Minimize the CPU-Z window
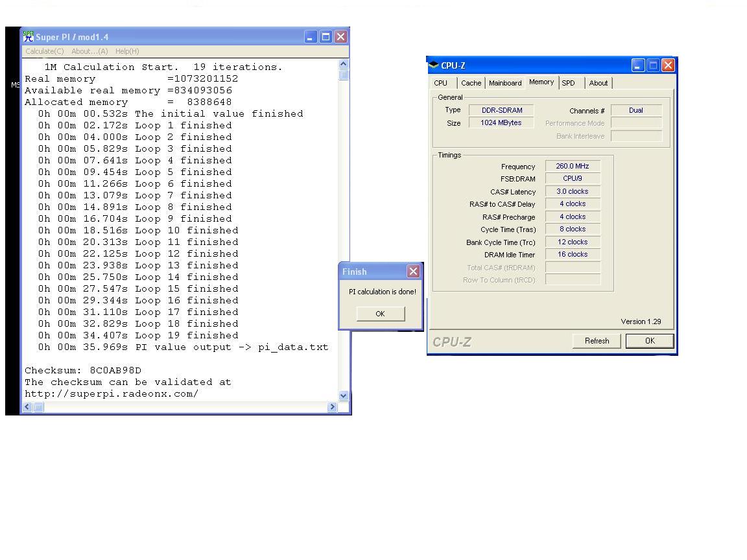The height and width of the screenshot is (560, 747). tap(638, 65)
